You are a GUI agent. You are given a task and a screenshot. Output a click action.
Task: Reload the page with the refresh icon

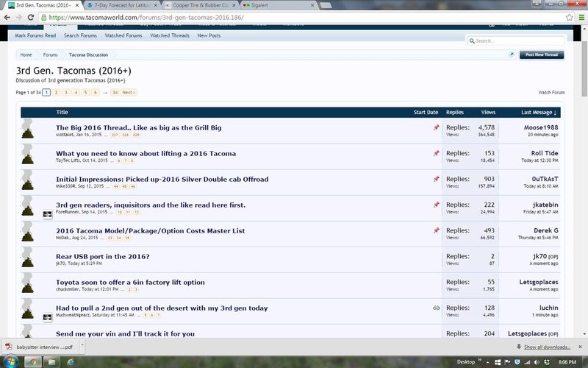pyautogui.click(x=31, y=17)
